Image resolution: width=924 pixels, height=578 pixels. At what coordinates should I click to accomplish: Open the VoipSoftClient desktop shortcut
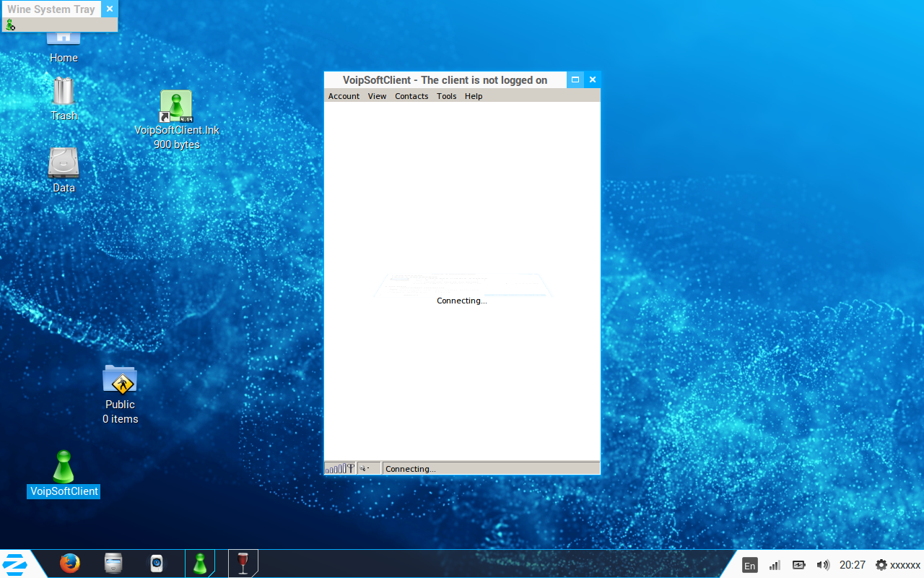tap(64, 467)
